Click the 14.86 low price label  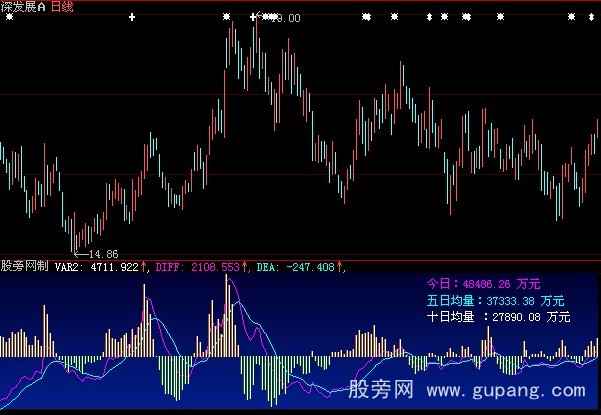tap(103, 254)
